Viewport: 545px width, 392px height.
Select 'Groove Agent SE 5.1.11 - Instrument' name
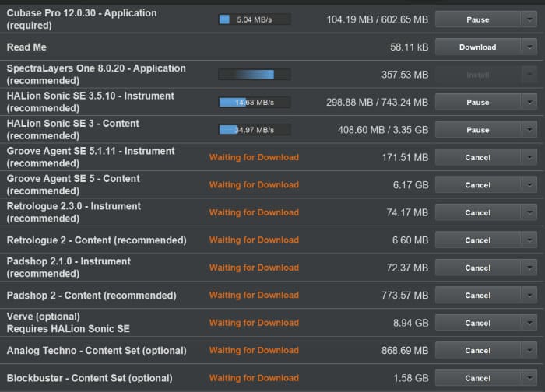coord(91,151)
